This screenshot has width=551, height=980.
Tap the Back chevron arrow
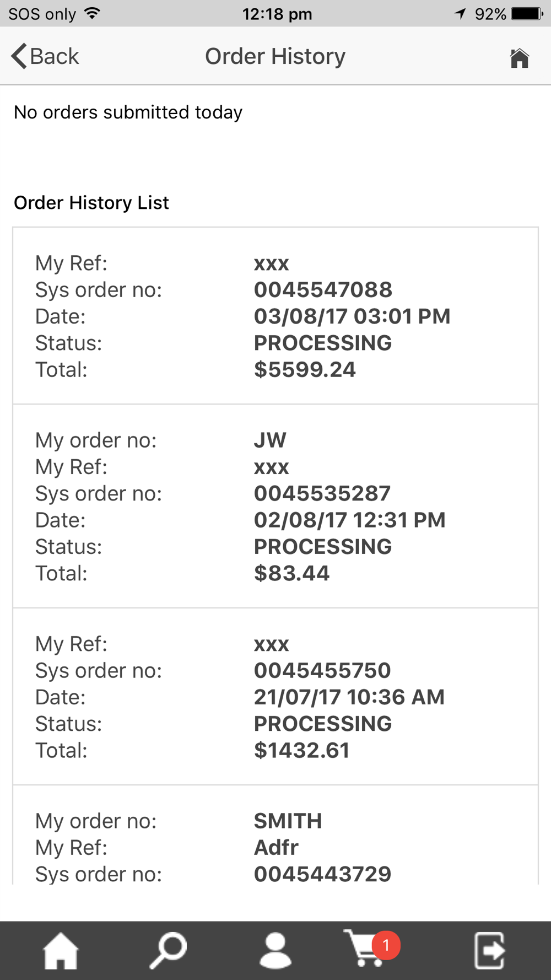click(19, 56)
